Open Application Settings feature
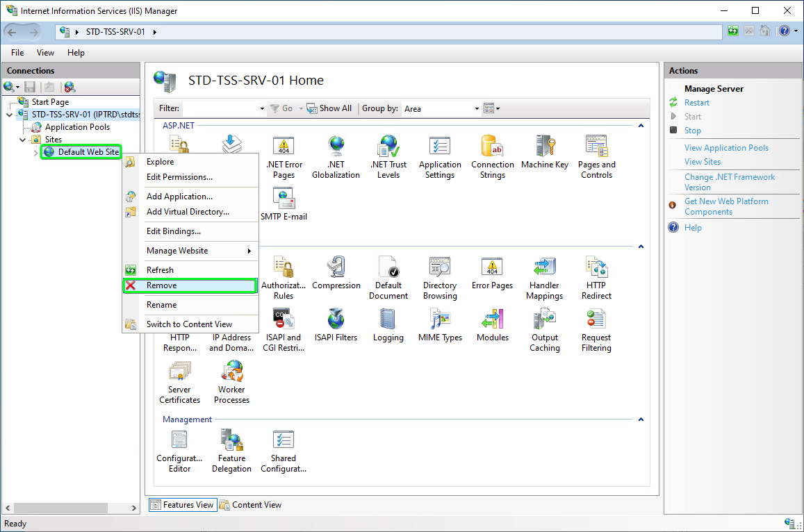This screenshot has height=532, width=804. pos(440,158)
